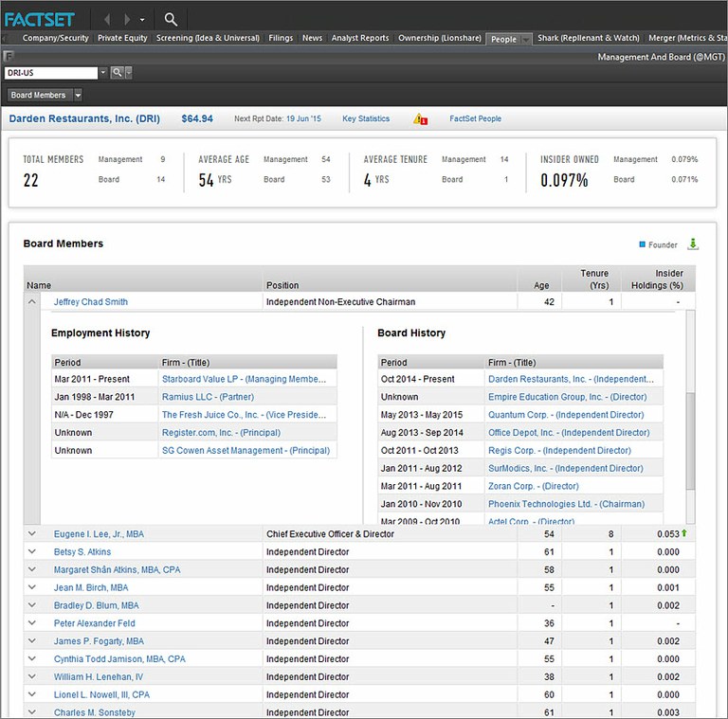728x719 pixels.
Task: Expand the Lionel L. Nowell, III row
Action: coord(31,694)
